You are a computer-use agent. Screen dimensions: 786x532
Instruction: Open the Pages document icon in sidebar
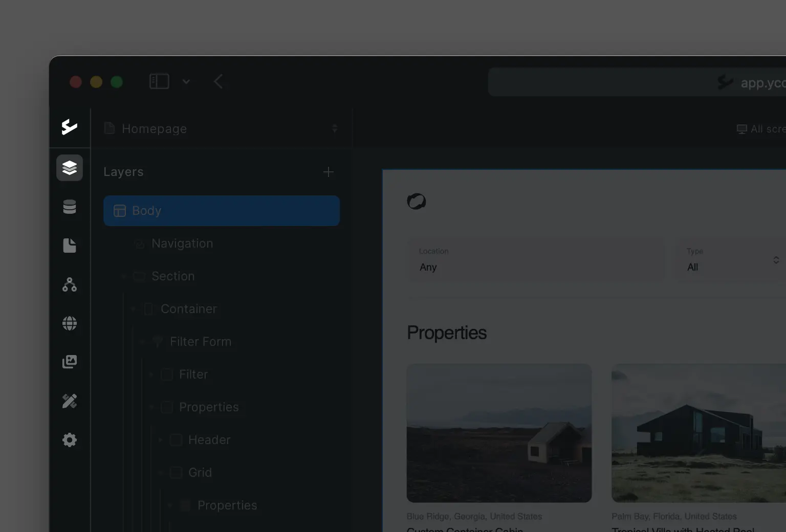(x=70, y=246)
